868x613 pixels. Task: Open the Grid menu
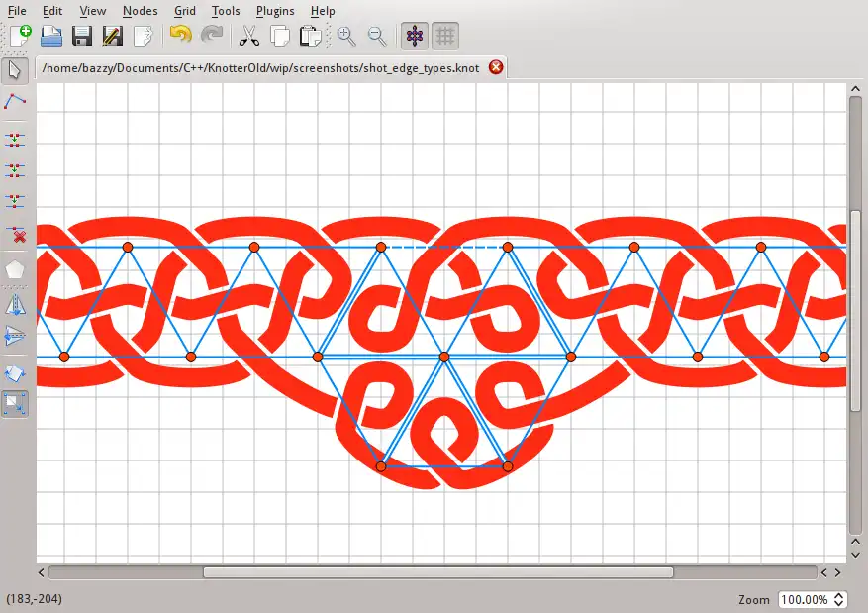185,11
